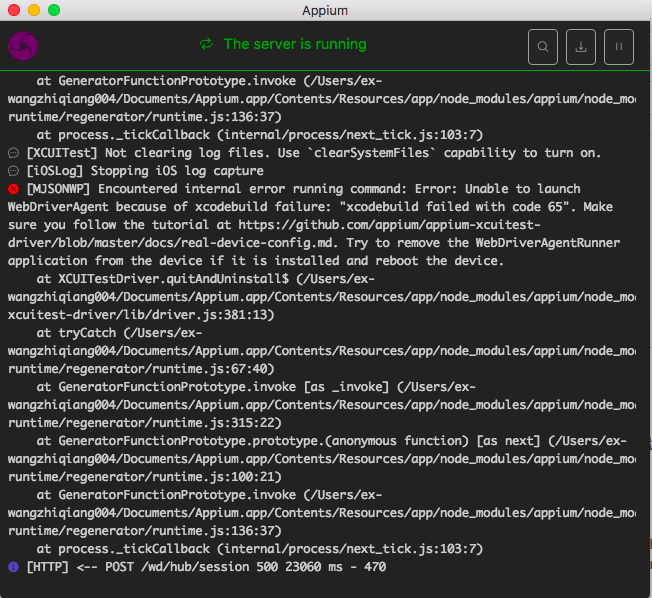The width and height of the screenshot is (652, 598).
Task: Open the github.com/appium/appium-xcuitest- URL text
Action: [x=389, y=225]
